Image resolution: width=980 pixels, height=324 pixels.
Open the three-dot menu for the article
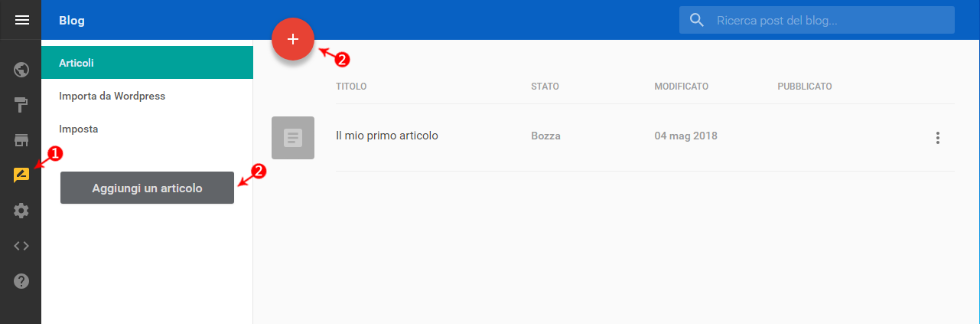[x=938, y=138]
